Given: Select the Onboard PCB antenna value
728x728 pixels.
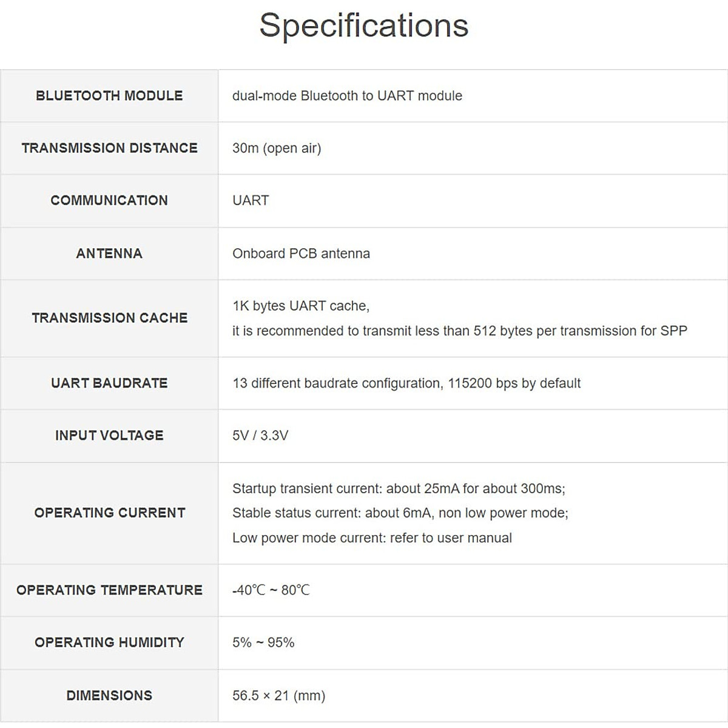Looking at the screenshot, I should (301, 254).
